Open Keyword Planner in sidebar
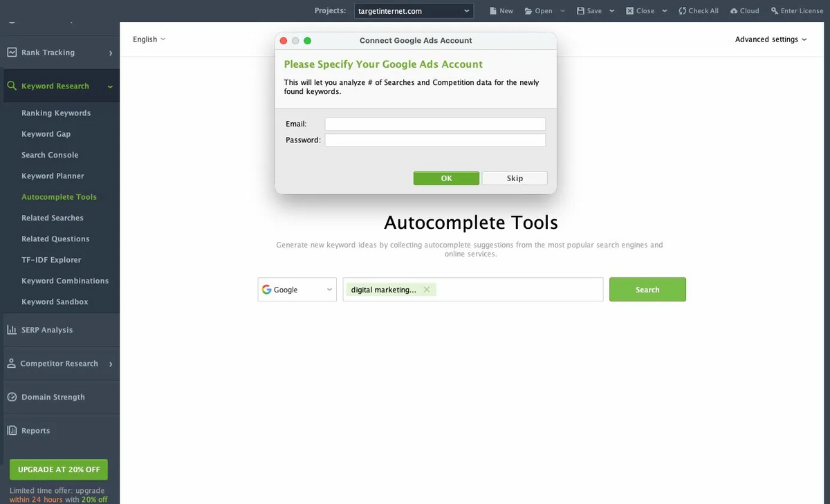The width and height of the screenshot is (830, 504). pos(53,176)
